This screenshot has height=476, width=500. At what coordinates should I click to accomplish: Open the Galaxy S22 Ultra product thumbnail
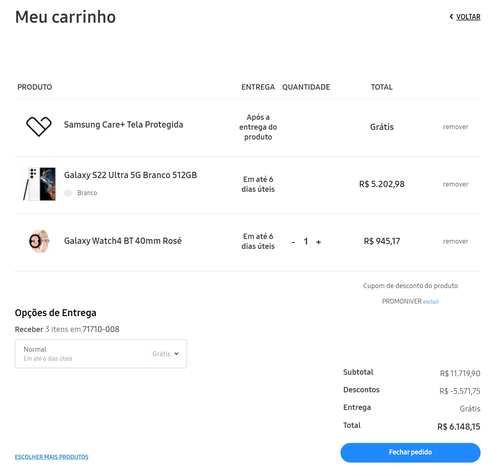[x=39, y=184]
